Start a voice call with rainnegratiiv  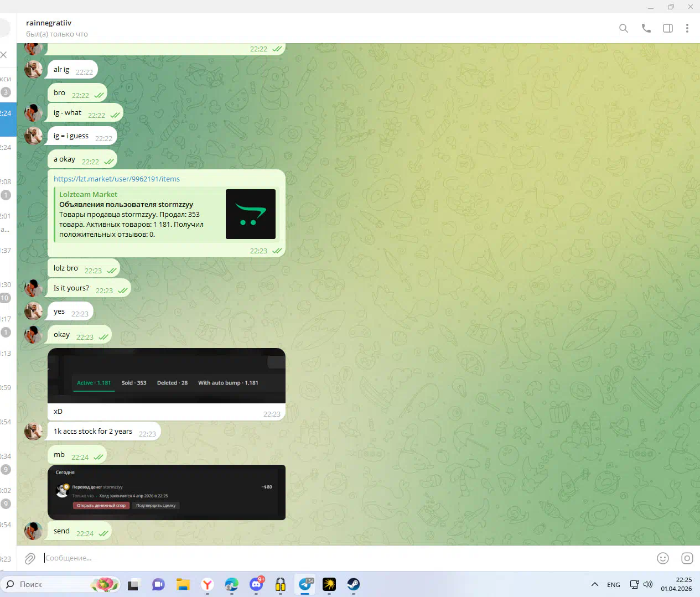click(646, 28)
